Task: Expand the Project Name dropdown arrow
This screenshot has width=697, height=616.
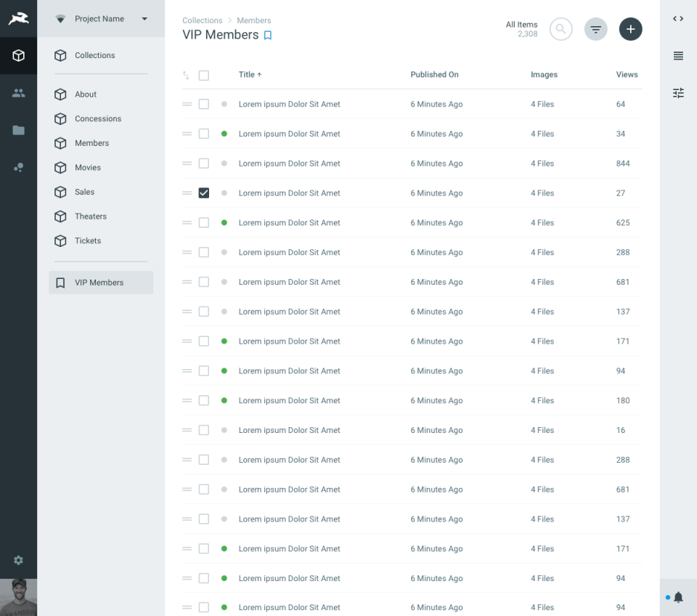Action: [144, 19]
